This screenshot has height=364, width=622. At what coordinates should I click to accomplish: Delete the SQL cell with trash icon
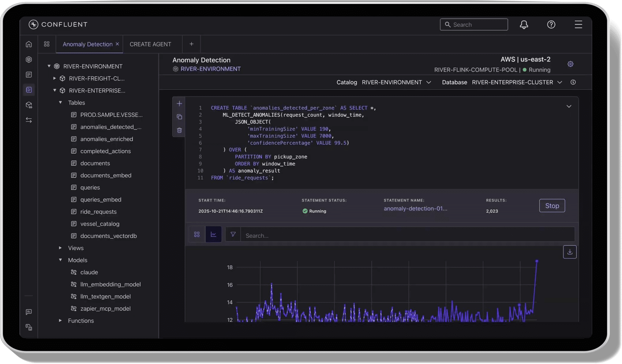(x=179, y=130)
